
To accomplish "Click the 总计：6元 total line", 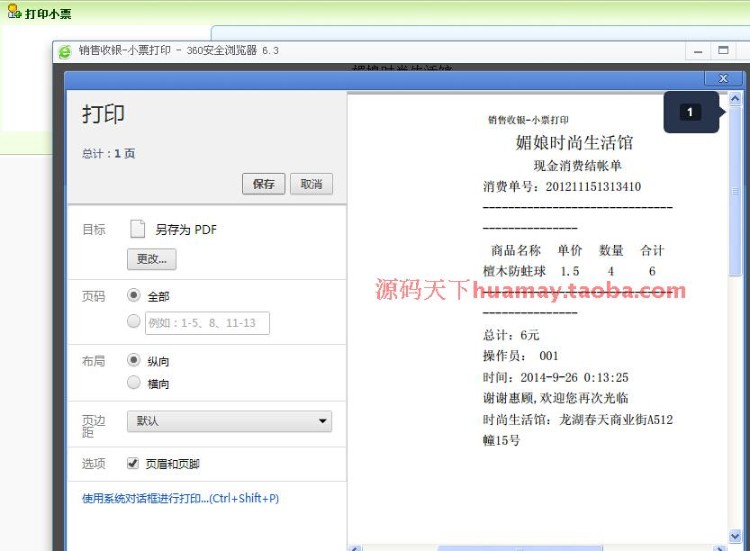I will (x=511, y=335).
